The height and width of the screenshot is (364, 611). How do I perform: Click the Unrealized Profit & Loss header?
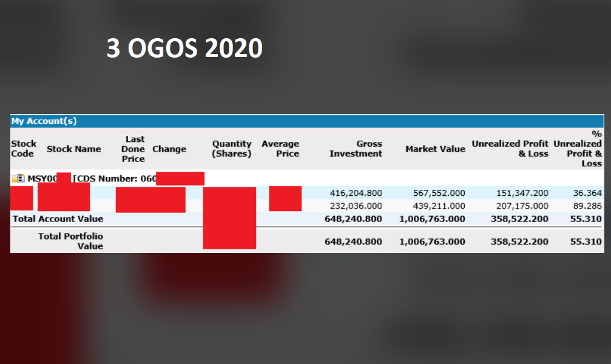click(x=510, y=149)
